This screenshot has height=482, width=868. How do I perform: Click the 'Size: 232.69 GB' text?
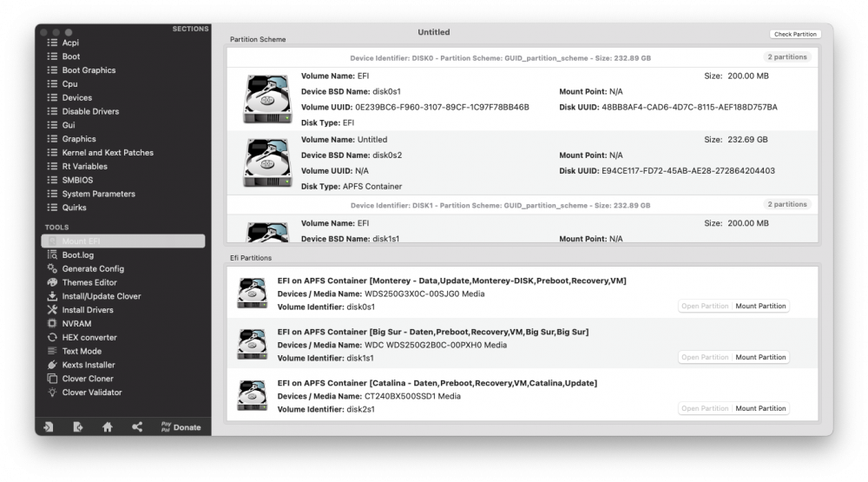click(736, 140)
